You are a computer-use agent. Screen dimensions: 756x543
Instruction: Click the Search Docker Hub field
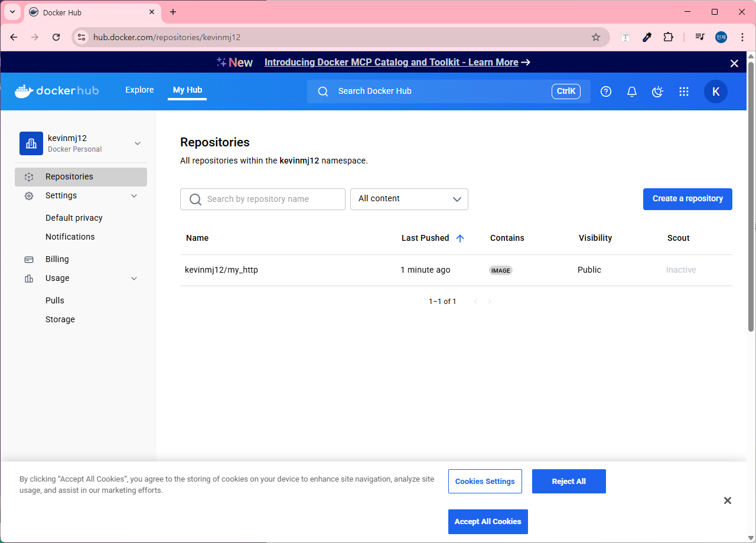(x=449, y=91)
